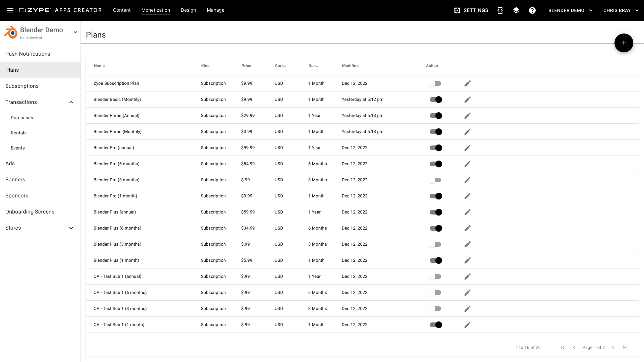644x362 pixels.
Task: Sort plans by Price column header
Action: point(246,66)
